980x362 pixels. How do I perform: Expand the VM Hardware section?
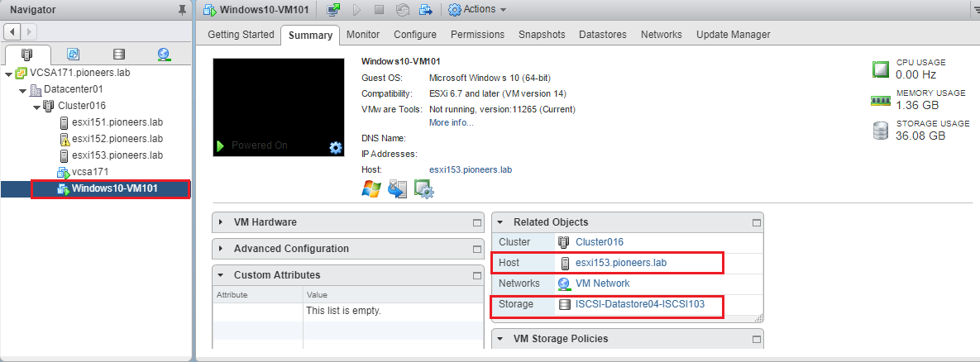pyautogui.click(x=222, y=222)
